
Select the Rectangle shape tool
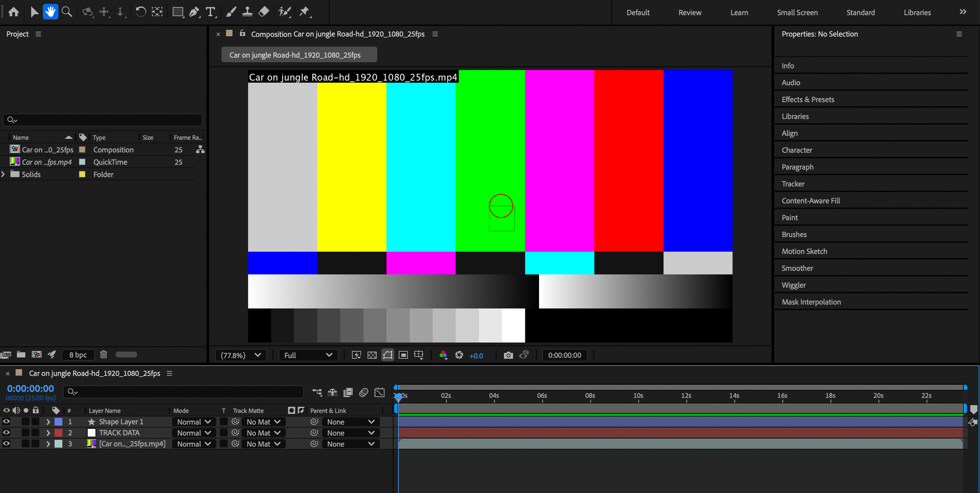tap(178, 12)
